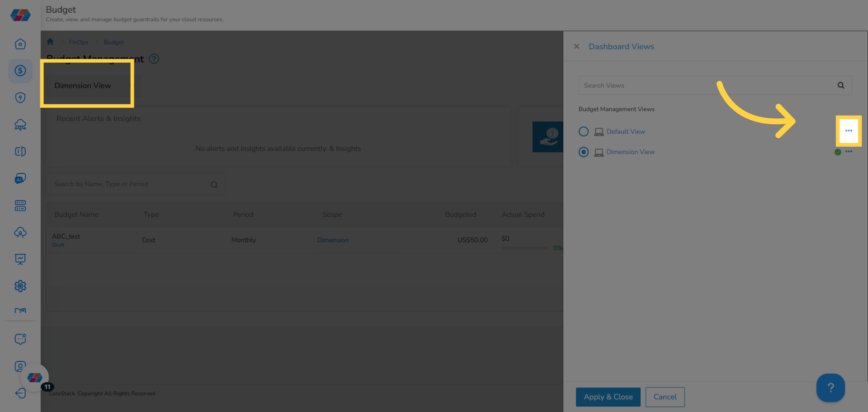The height and width of the screenshot is (412, 868).
Task: Open the AI chat sidebar icon
Action: (20, 179)
